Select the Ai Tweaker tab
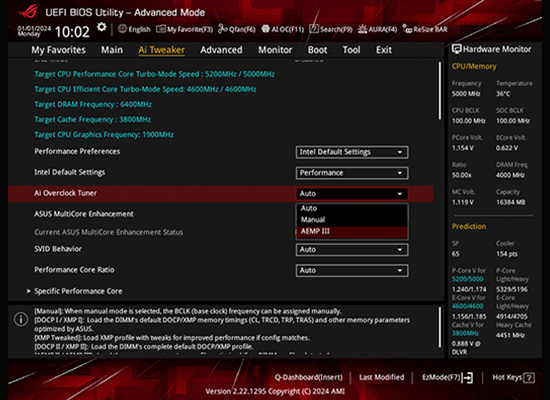 (161, 50)
